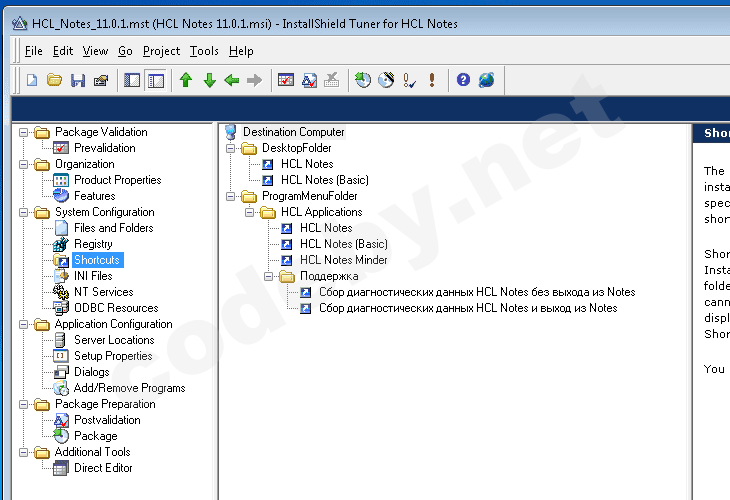Select the Package tree item

click(x=95, y=436)
